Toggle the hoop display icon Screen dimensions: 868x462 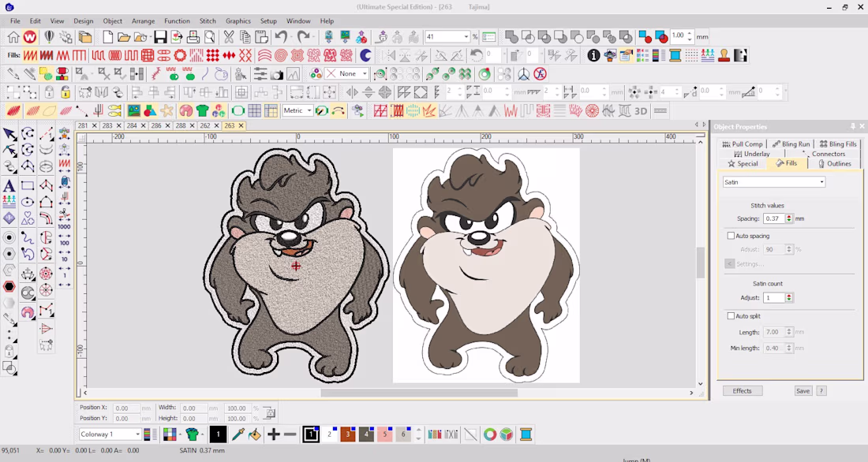(238, 111)
